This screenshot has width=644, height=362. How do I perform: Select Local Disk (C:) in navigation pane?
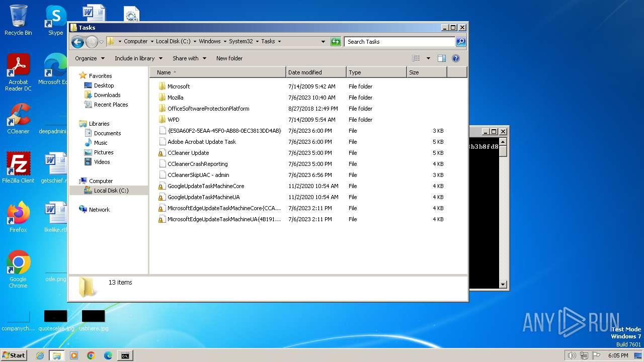point(111,191)
